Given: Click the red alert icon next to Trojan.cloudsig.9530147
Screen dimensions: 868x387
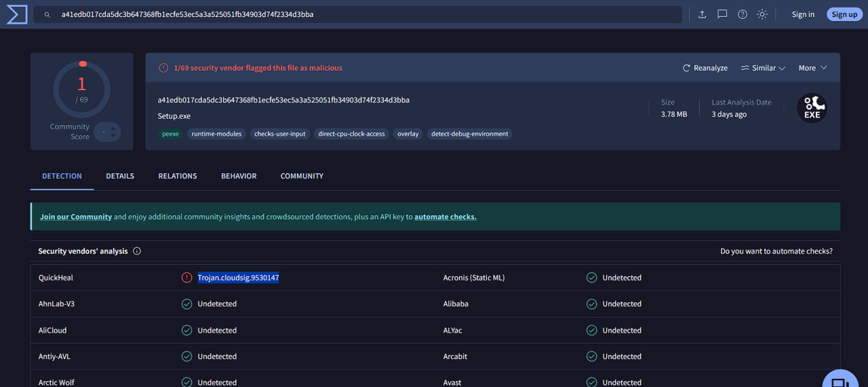Looking at the screenshot, I should coord(186,278).
